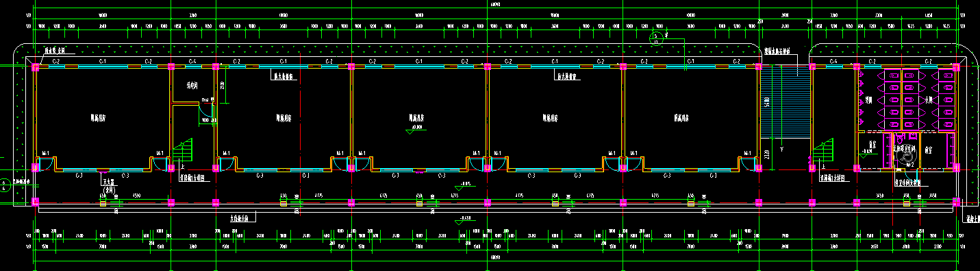Select the 5400 vertical dimension text
This screenshot has height=271, width=980.
pos(767,102)
